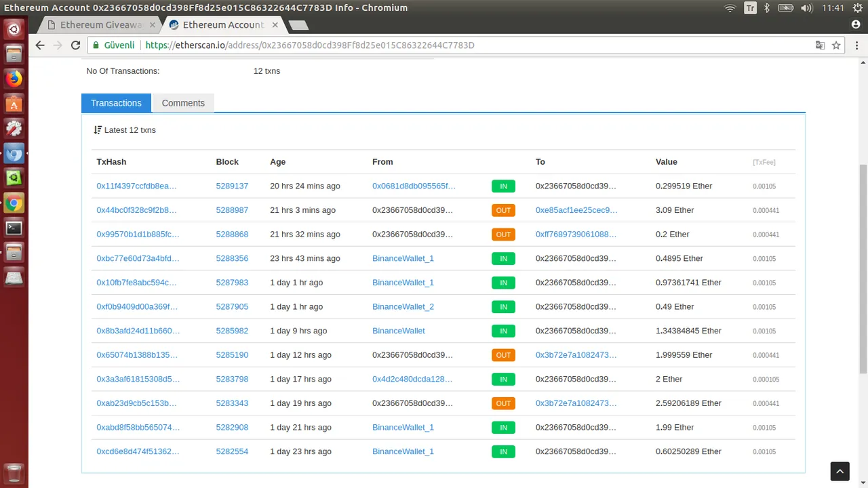Open the sound volume indicator
Screen dimensions: 868x488
(x=806, y=8)
